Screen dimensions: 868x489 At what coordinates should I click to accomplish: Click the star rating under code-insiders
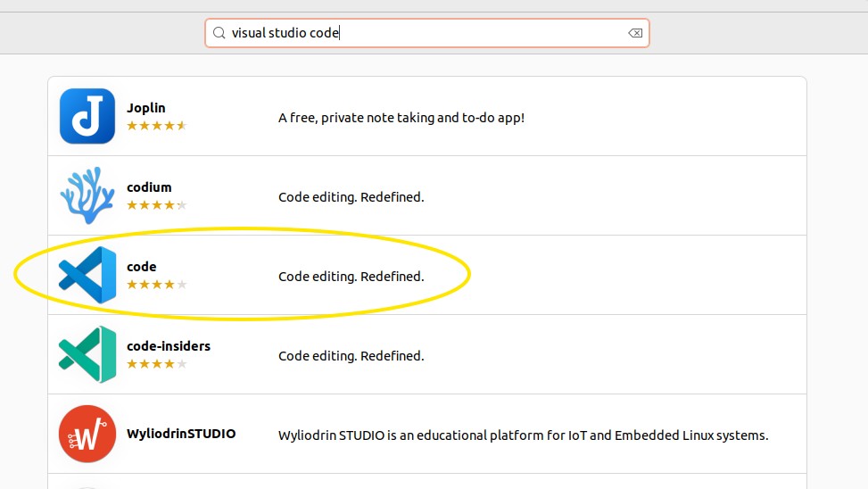click(156, 364)
